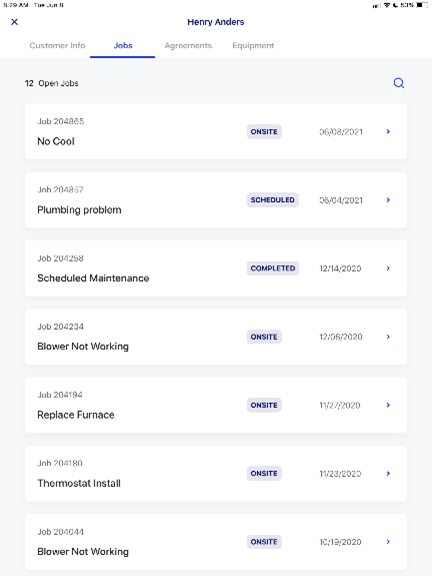Click the 'Job 204194' number label
The width and height of the screenshot is (432, 576).
(60, 395)
